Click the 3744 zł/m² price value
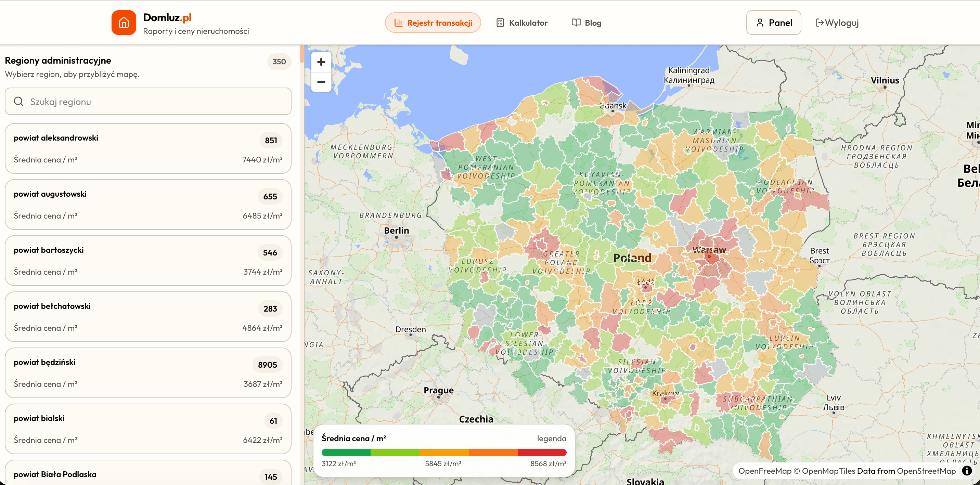 (263, 272)
